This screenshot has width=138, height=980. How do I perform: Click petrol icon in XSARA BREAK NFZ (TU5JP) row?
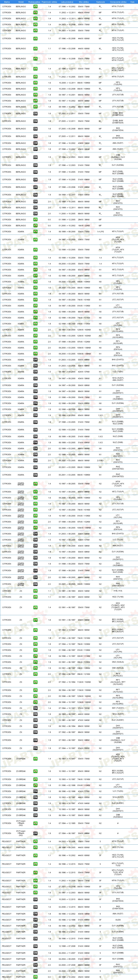pos(35,492)
